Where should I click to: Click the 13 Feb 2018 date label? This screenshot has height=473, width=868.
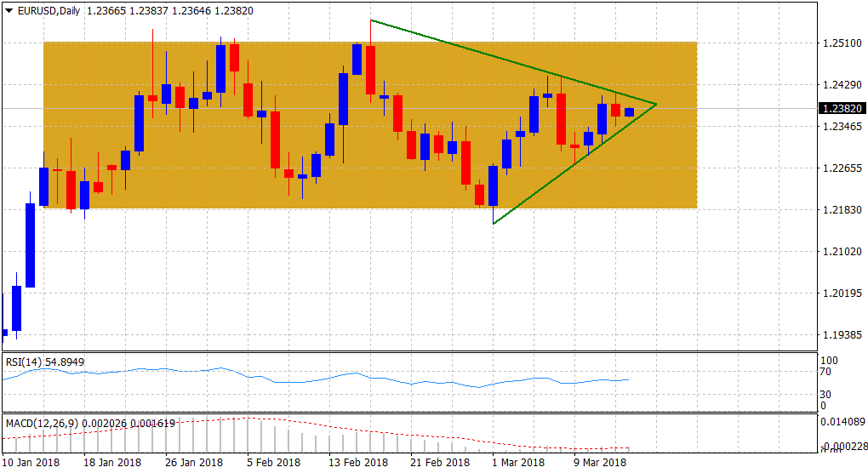coord(358,463)
